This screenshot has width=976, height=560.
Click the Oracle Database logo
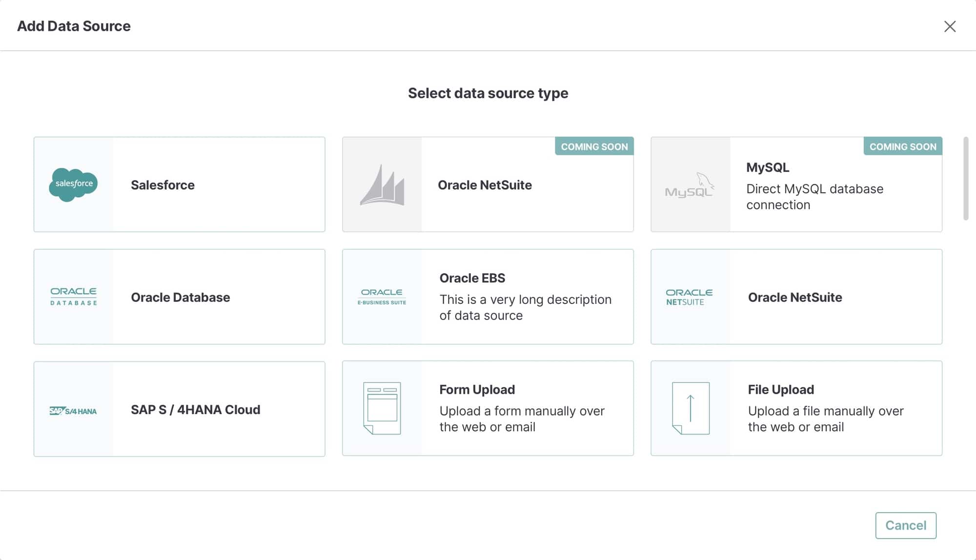point(72,296)
